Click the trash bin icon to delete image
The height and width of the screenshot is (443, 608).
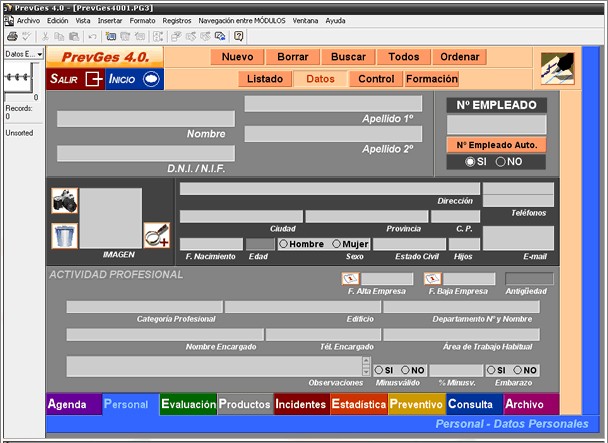point(64,236)
